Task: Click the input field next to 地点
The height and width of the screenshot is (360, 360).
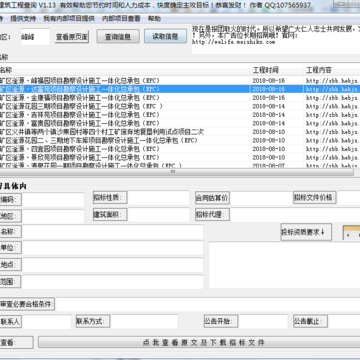Action: click(x=113, y=265)
